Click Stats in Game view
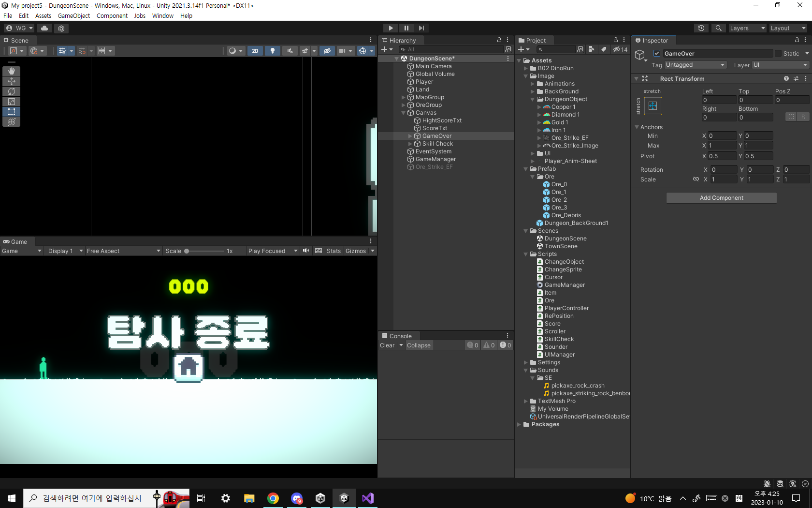The image size is (812, 508). pos(333,251)
